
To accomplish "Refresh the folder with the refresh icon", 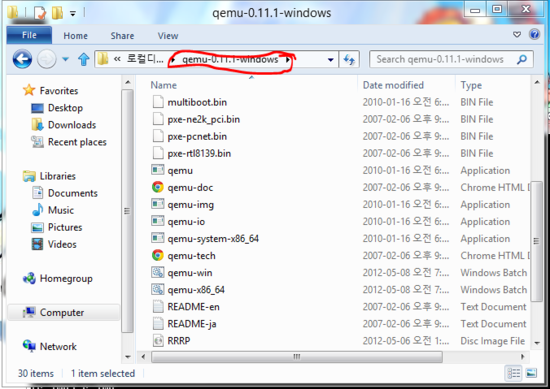I will coord(349,60).
